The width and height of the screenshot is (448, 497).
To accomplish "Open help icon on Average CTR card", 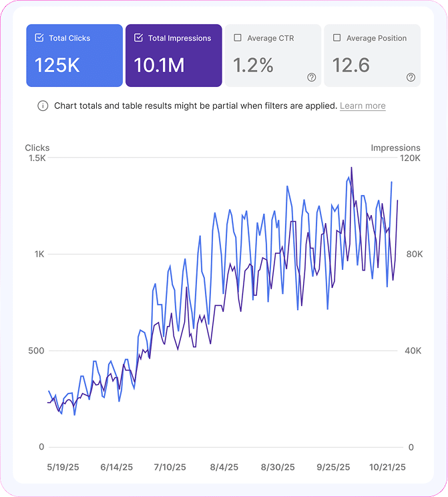I will point(311,77).
